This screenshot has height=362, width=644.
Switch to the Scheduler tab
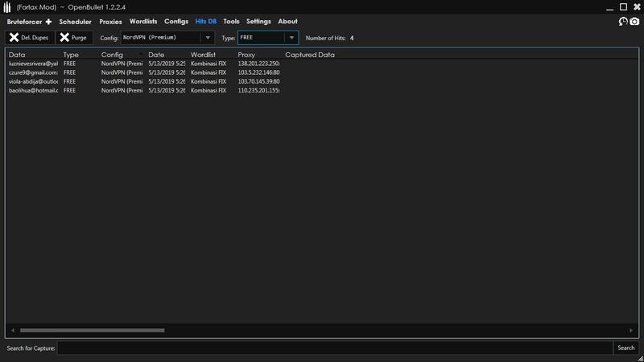click(x=75, y=22)
